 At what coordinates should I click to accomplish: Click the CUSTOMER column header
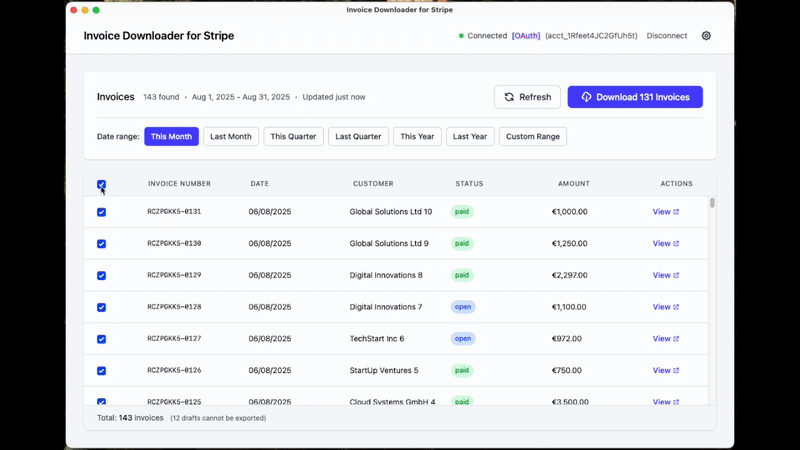[373, 184]
